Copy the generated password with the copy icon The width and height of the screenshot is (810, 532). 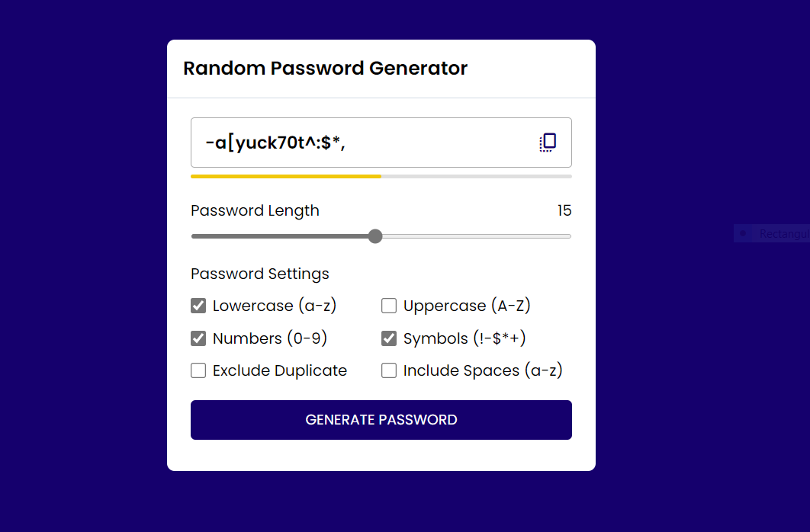pyautogui.click(x=548, y=143)
